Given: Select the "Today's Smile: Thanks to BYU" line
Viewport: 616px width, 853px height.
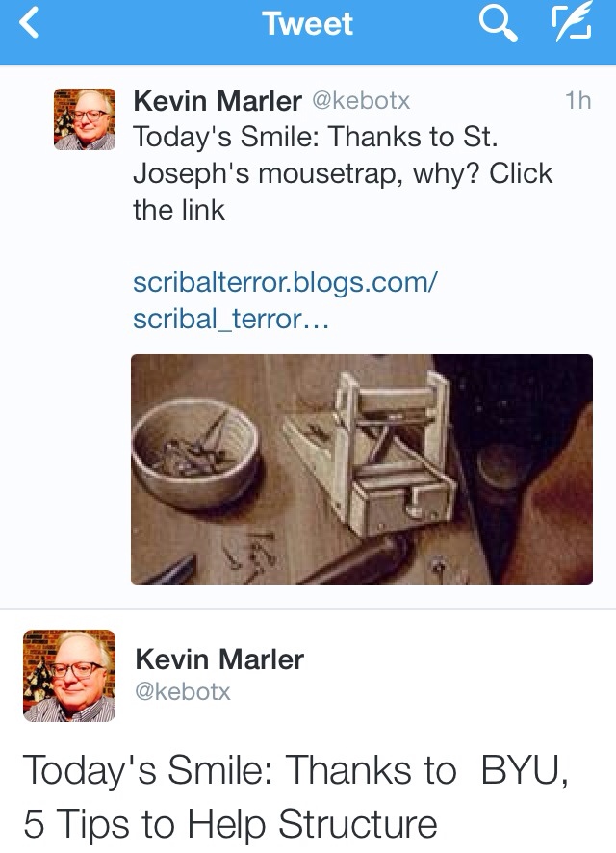Looking at the screenshot, I should click(295, 770).
